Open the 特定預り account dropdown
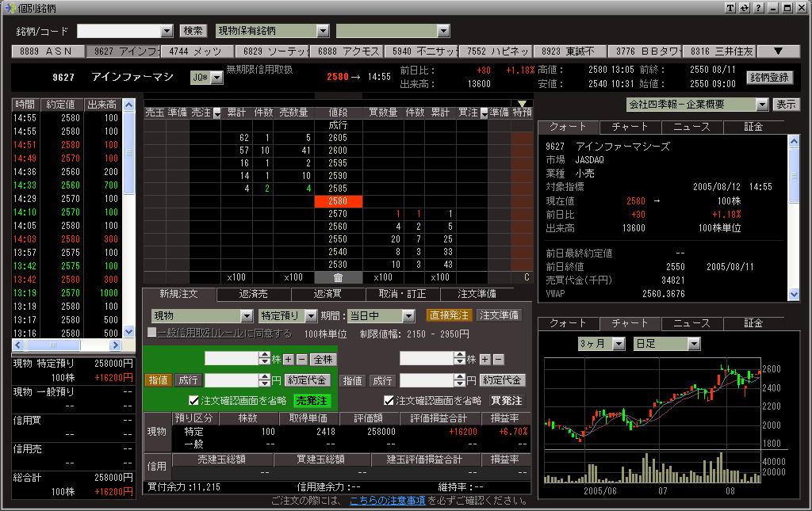 tap(311, 315)
